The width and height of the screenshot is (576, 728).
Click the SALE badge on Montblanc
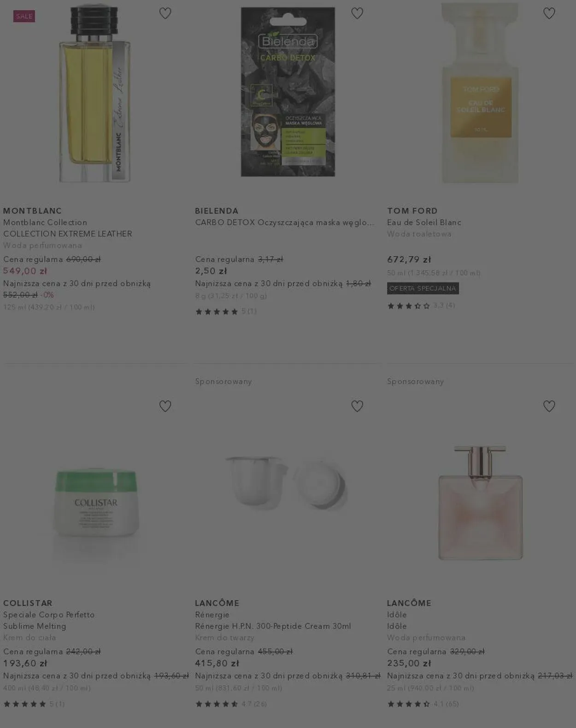[x=24, y=16]
